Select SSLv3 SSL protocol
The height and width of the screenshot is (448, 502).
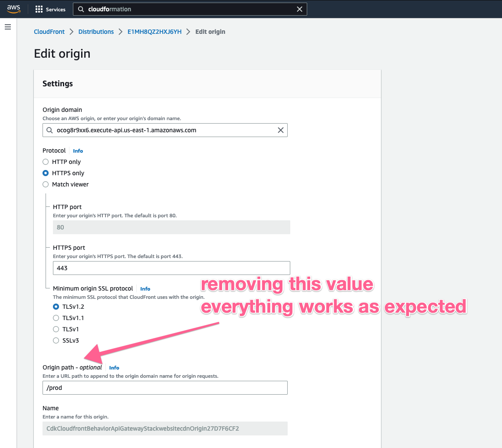pyautogui.click(x=56, y=340)
